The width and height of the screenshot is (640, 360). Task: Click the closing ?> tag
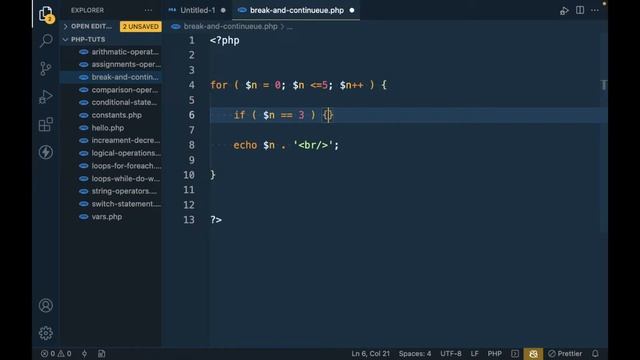[x=216, y=220]
